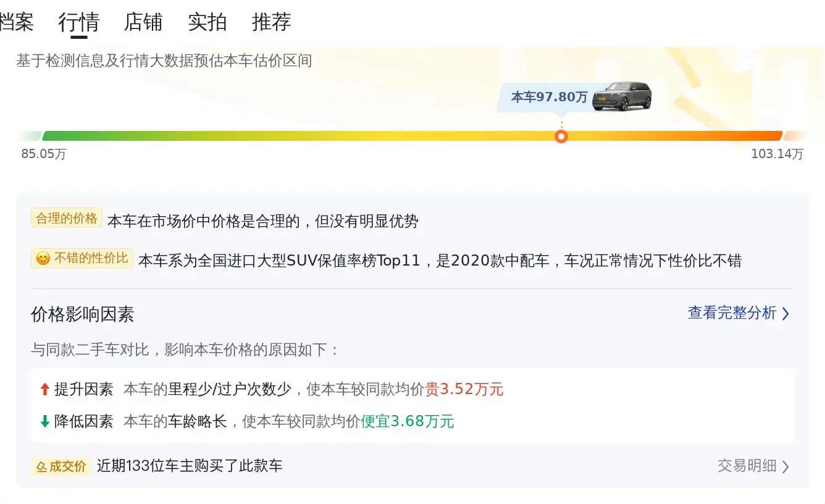Click the 降低因素 label
This screenshot has width=825, height=504.
pos(84,422)
